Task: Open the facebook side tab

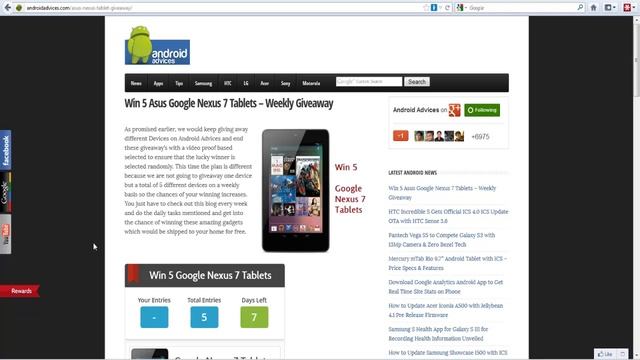Action: coord(6,150)
